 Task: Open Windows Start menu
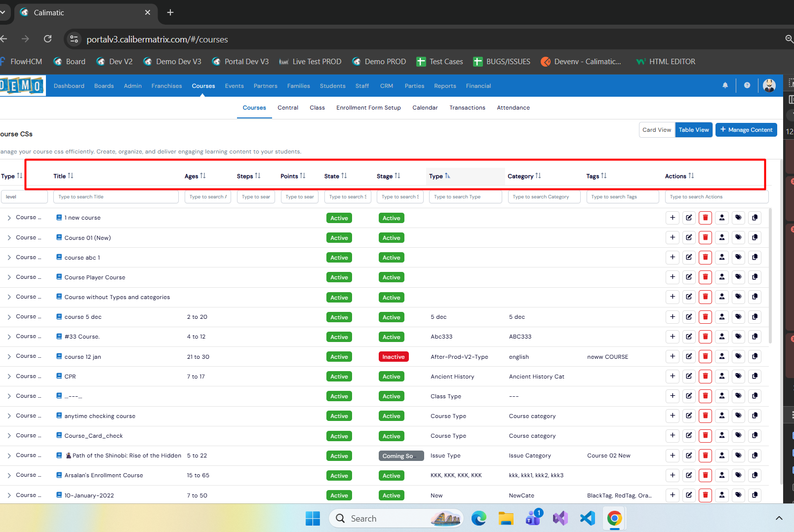tap(313, 518)
